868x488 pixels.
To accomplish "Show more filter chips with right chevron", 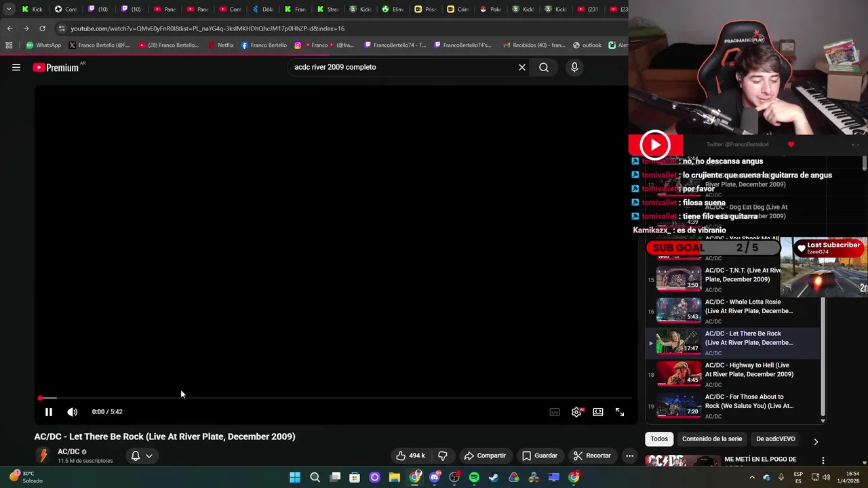I will (x=816, y=441).
